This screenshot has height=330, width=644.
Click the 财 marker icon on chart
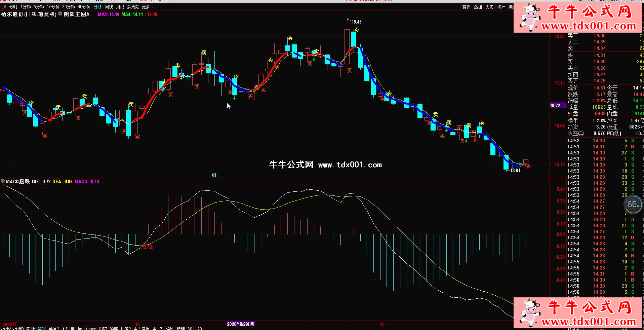pos(214,175)
